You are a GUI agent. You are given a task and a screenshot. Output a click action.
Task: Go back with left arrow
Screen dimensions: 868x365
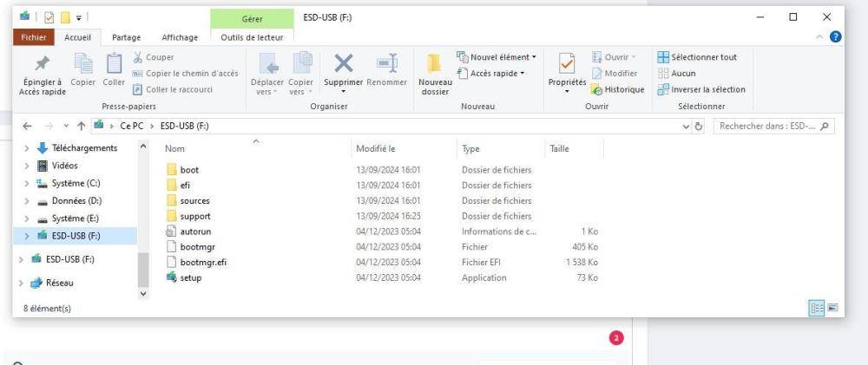coord(28,126)
